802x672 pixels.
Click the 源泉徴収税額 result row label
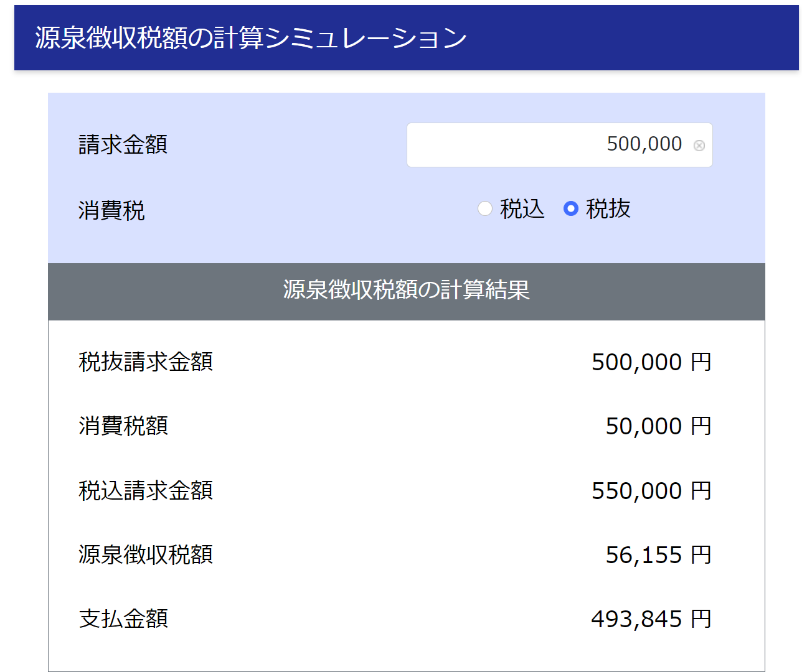(146, 554)
